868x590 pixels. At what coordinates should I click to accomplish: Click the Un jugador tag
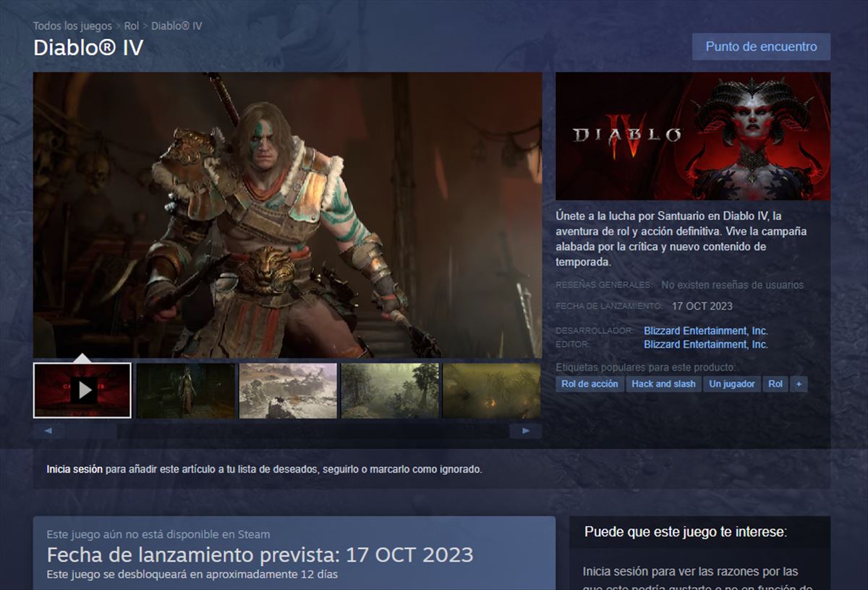coord(732,384)
